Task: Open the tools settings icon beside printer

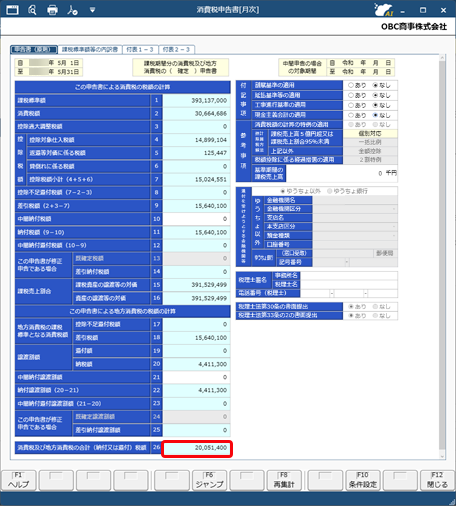Action: 72,10
